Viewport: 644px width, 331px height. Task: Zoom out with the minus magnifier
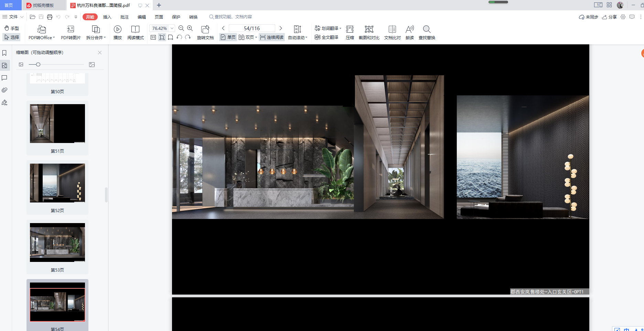pos(181,28)
